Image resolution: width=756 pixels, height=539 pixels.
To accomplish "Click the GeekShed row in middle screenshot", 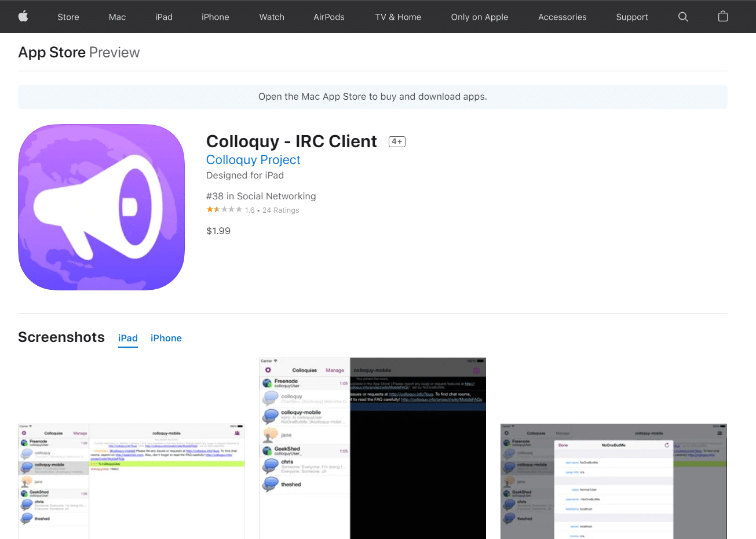I will 305,450.
